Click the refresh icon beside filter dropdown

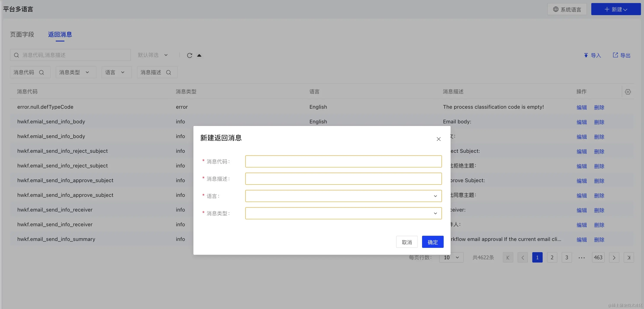click(190, 55)
